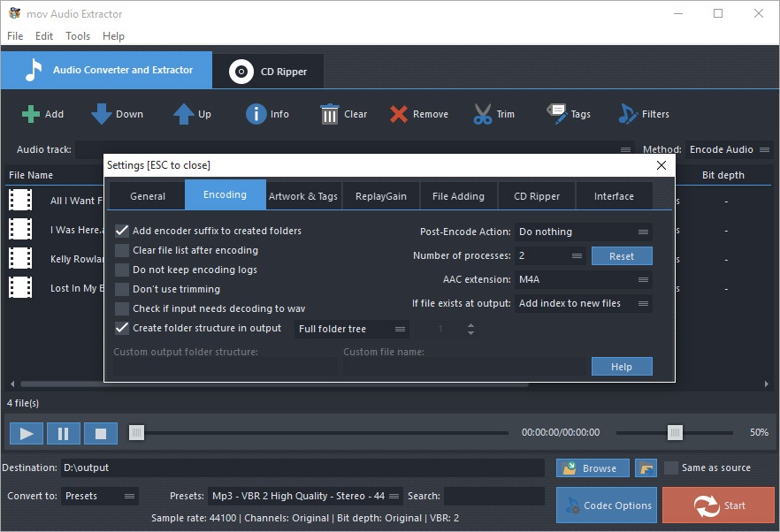Viewport: 780px width, 532px height.
Task: Enable Don't use trimming option
Action: pyautogui.click(x=122, y=289)
